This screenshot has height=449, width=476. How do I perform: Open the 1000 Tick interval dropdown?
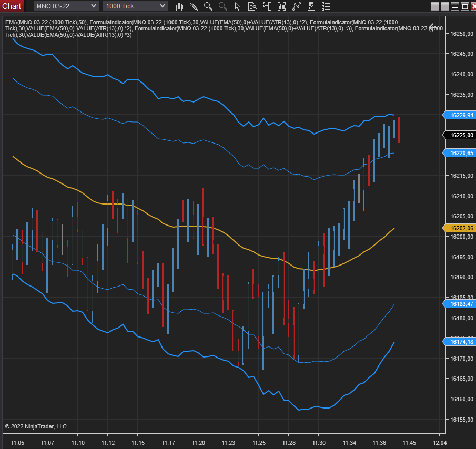click(x=135, y=6)
